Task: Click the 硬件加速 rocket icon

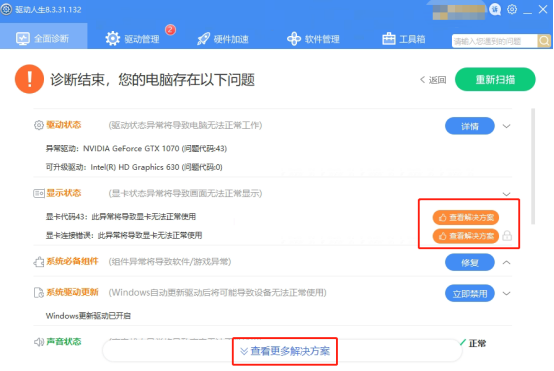Action: pos(204,39)
